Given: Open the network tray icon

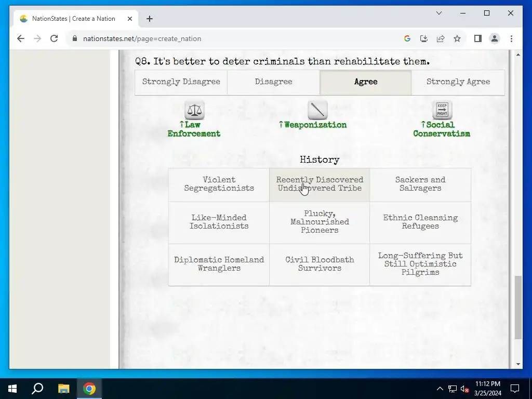Looking at the screenshot, I should coord(453,389).
